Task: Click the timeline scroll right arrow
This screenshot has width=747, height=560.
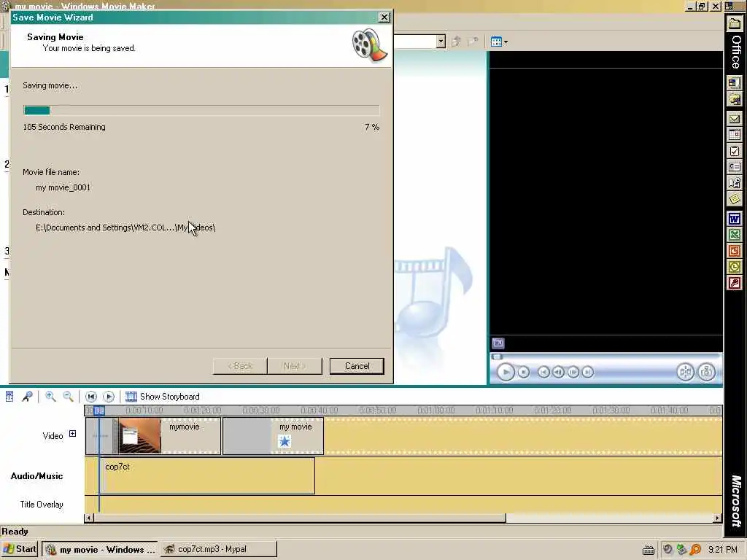Action: point(718,518)
